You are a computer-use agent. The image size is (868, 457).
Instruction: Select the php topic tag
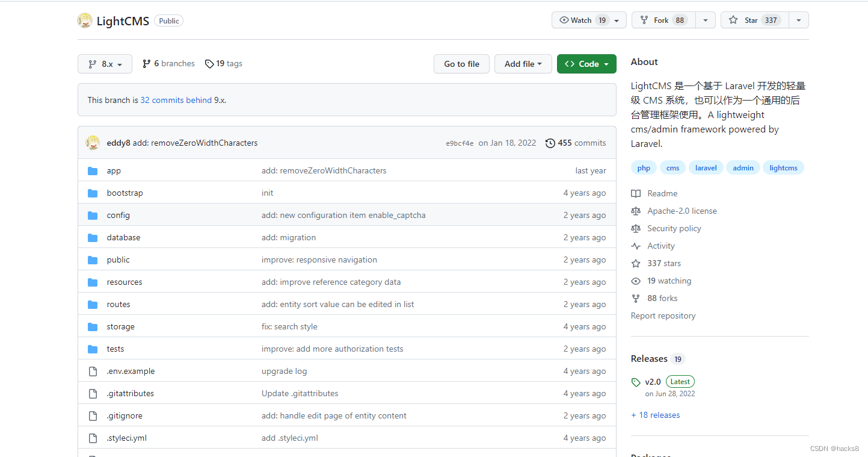(644, 168)
